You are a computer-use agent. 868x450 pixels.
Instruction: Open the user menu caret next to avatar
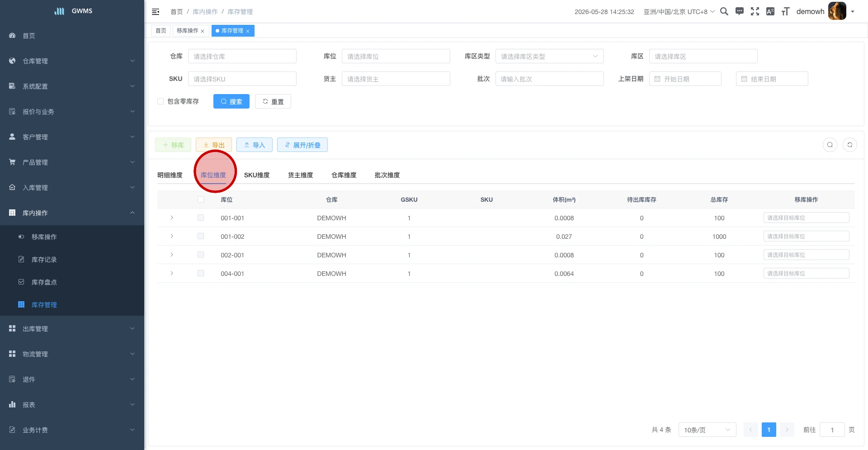coord(853,12)
